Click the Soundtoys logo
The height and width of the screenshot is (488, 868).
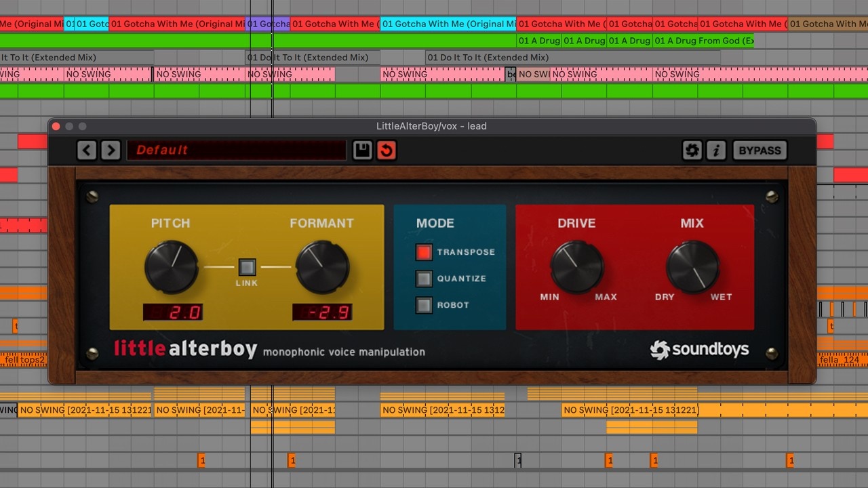click(x=699, y=350)
